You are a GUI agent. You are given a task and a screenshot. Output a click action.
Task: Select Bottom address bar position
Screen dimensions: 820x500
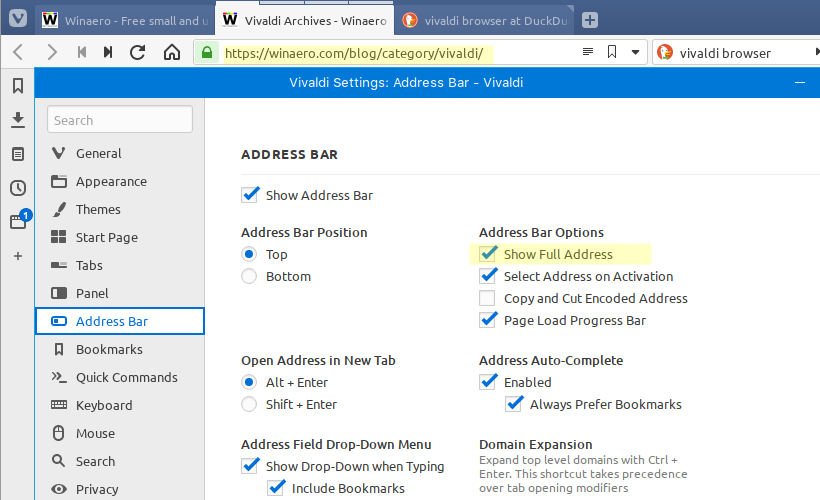249,276
